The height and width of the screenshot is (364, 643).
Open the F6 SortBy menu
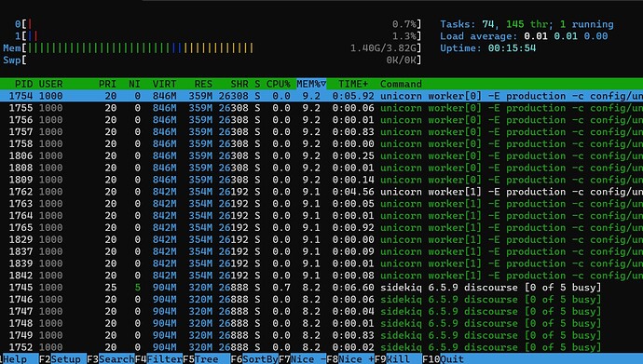pos(254,359)
